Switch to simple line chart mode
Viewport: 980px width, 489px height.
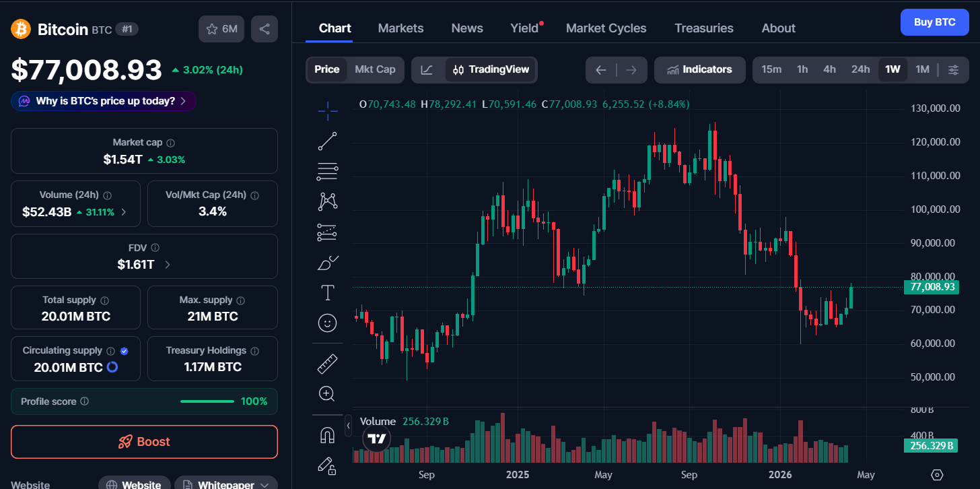click(427, 69)
